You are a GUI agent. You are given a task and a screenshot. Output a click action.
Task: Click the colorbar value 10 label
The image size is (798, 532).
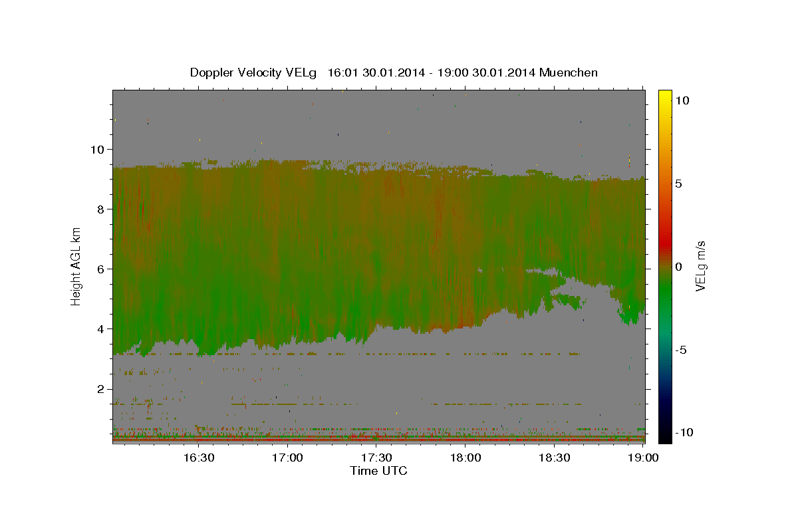pyautogui.click(x=682, y=100)
